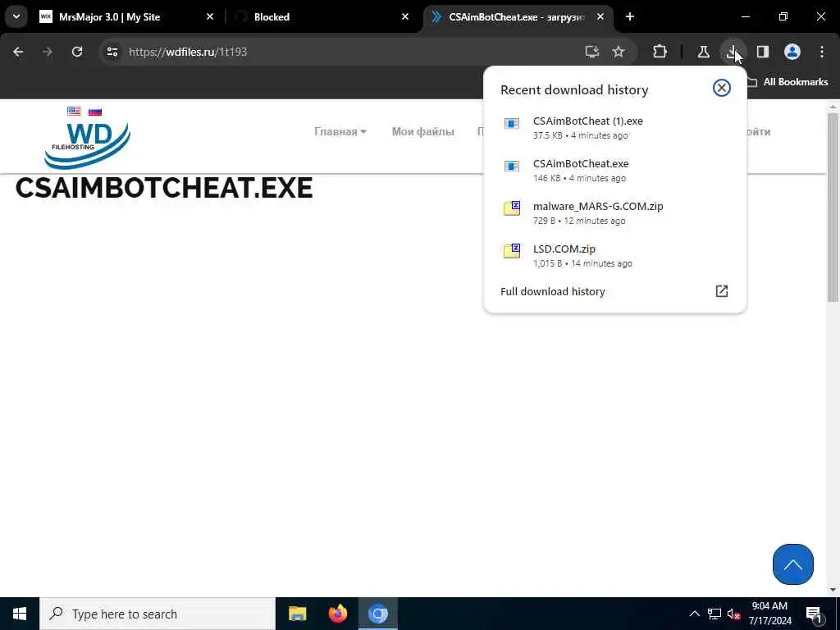Open the profile avatar icon

792,52
